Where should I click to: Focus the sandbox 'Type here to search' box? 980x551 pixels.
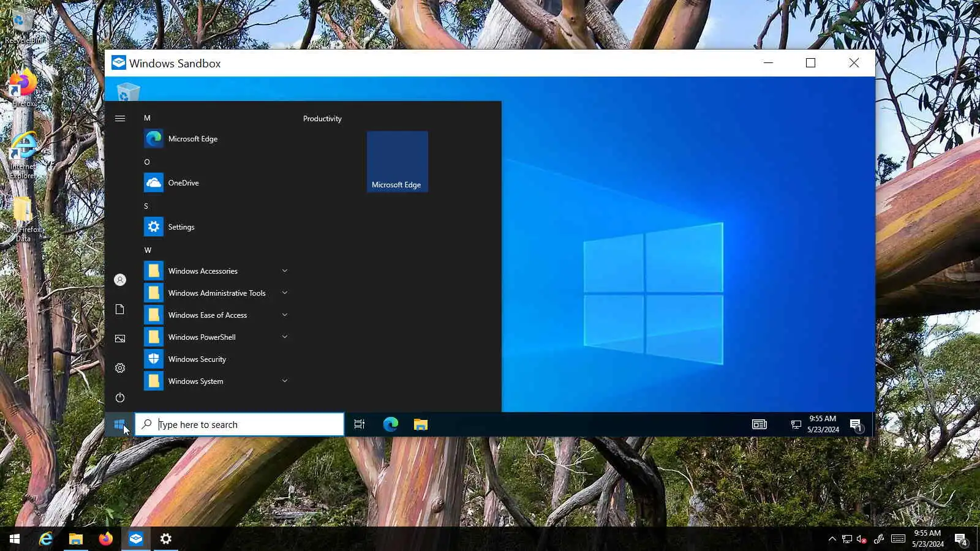(239, 424)
